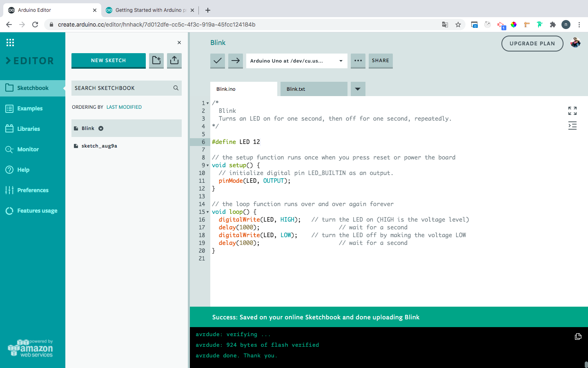588x368 pixels.
Task: Open the file tabs dropdown arrow
Action: point(358,89)
